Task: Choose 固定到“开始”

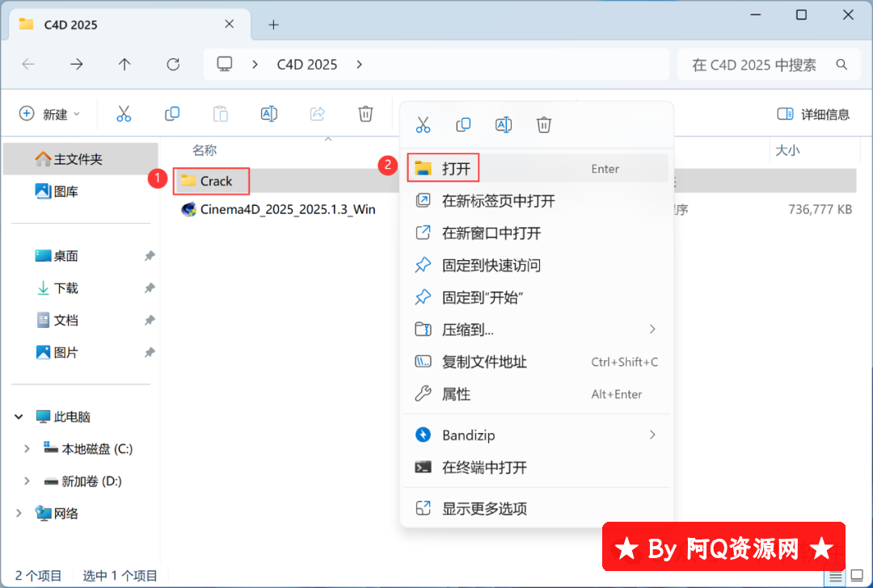Action: pyautogui.click(x=537, y=297)
